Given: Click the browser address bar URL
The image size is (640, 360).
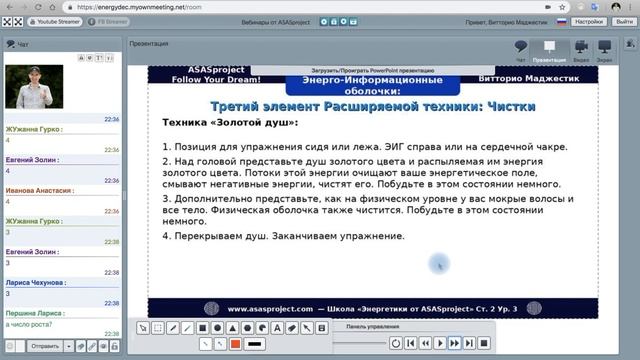Looking at the screenshot, I should tap(139, 7).
